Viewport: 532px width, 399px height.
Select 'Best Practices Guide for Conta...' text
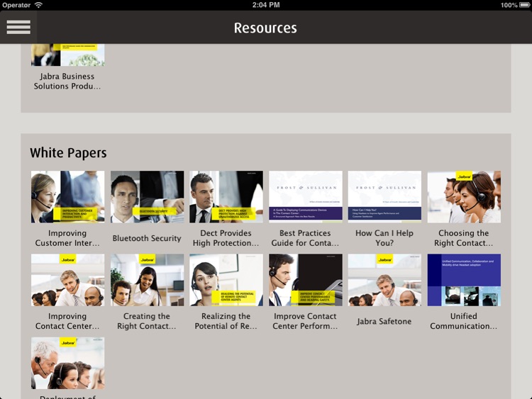(305, 238)
